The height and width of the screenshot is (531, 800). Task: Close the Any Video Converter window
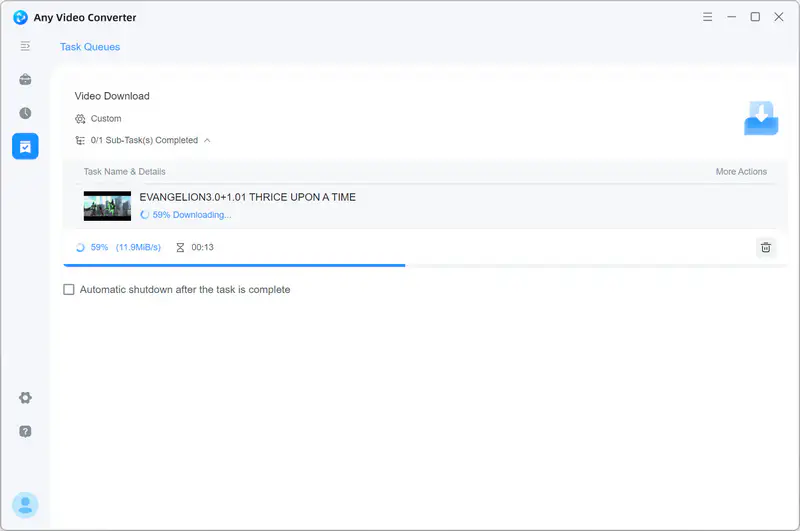click(779, 17)
